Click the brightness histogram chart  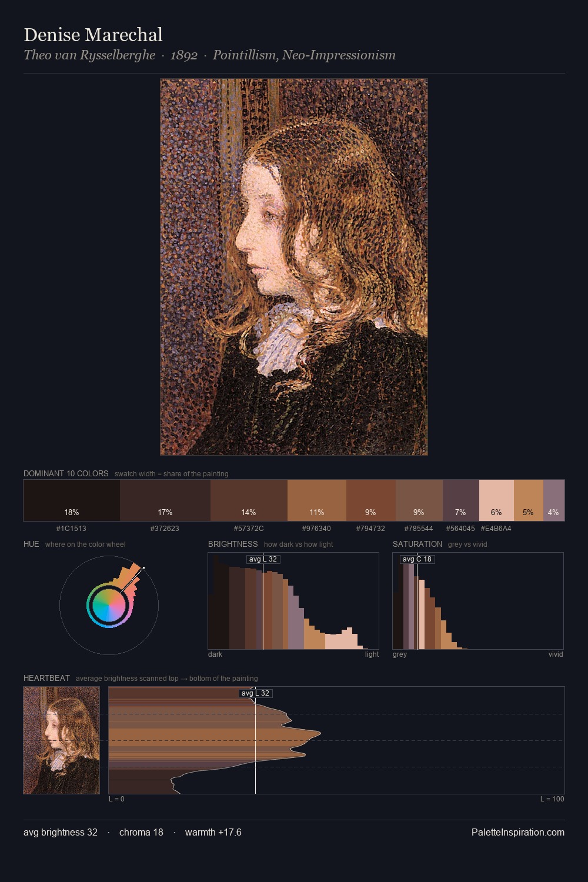tap(293, 601)
